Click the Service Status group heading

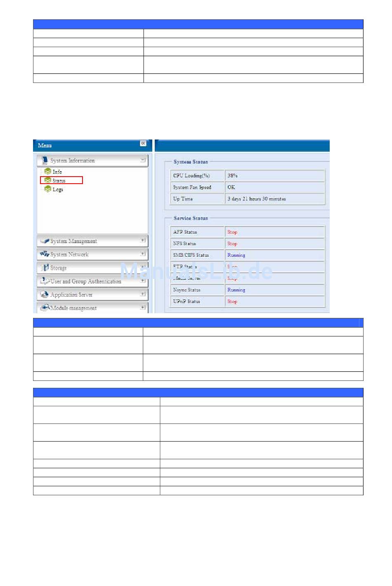pos(191,218)
